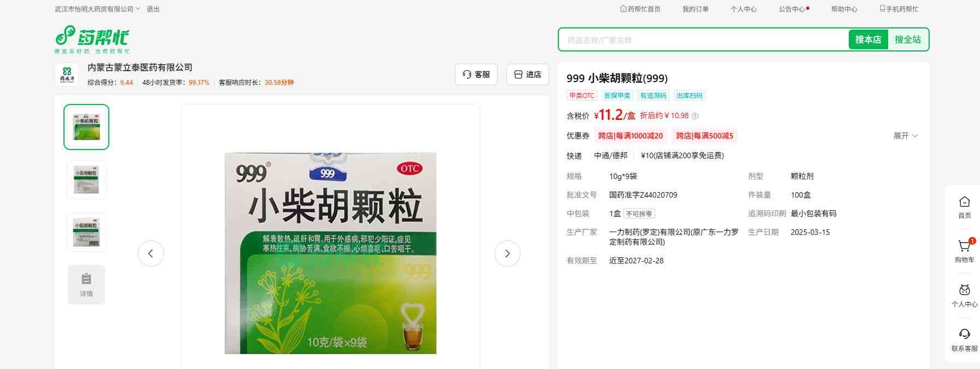Show the next product image
Viewport: 980px width, 369px height.
tap(507, 253)
